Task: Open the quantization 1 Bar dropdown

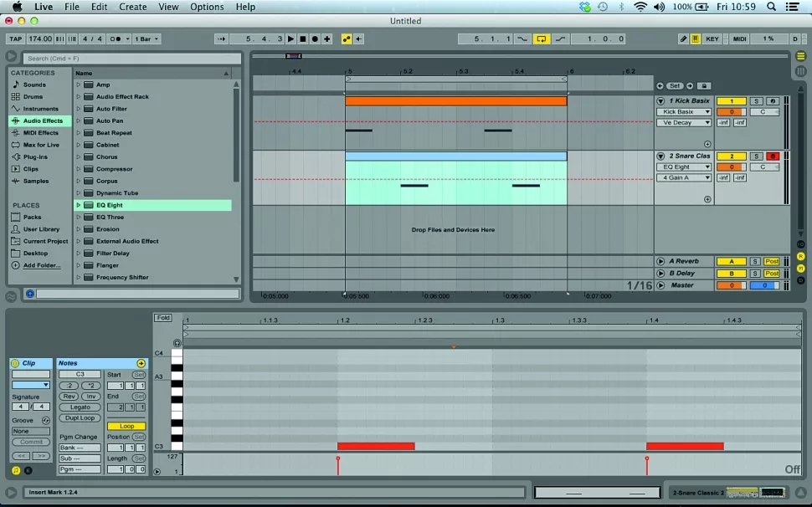Action: pyautogui.click(x=146, y=39)
